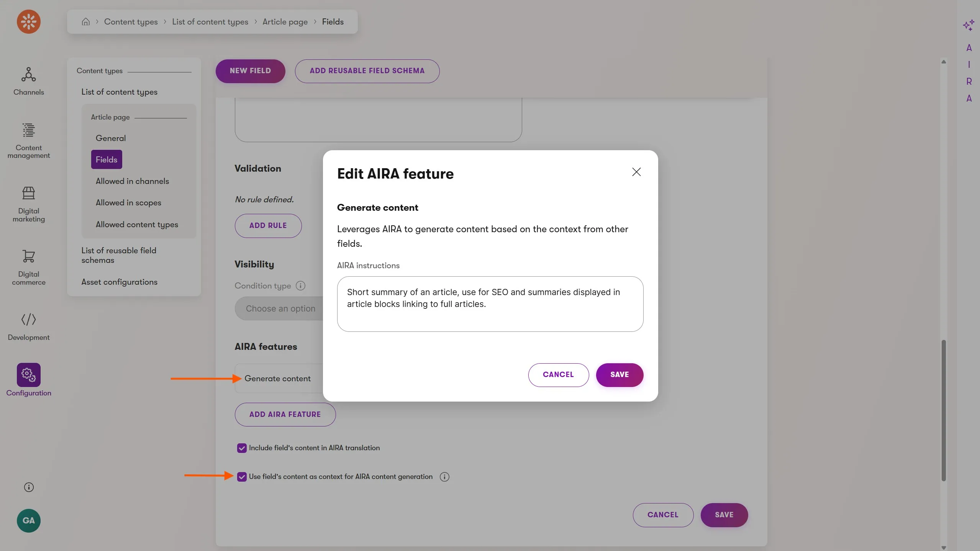Open the Development code icon
980x551 pixels.
pos(29,319)
